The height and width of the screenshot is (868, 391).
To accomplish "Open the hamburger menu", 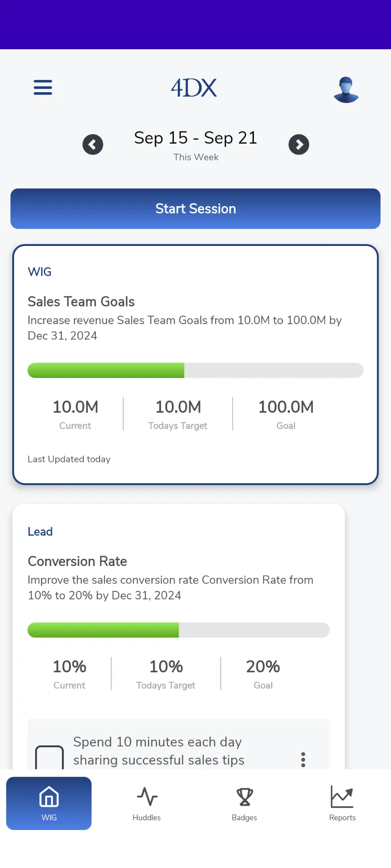I will [x=43, y=87].
